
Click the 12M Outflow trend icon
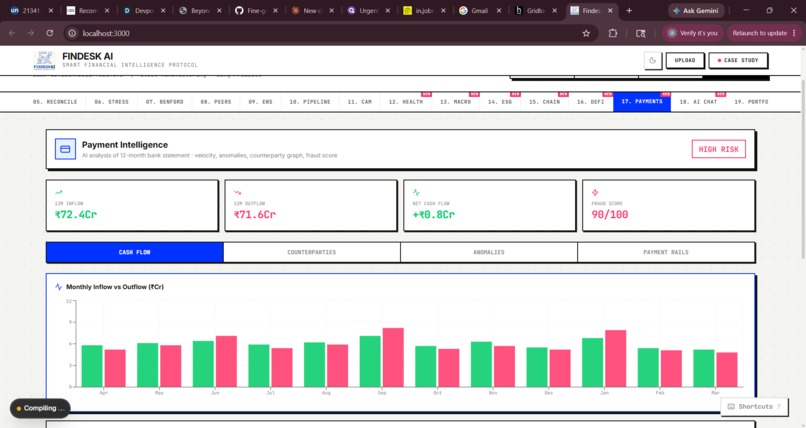pos(237,193)
